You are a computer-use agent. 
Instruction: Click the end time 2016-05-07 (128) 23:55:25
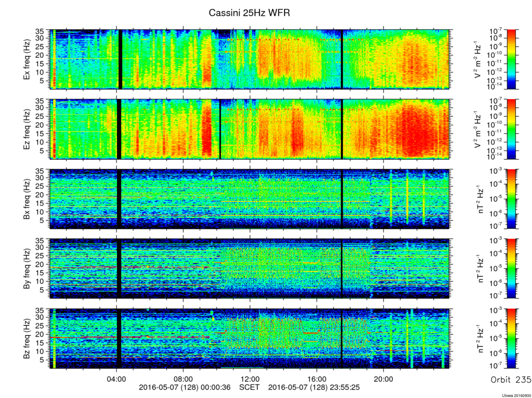(x=314, y=387)
